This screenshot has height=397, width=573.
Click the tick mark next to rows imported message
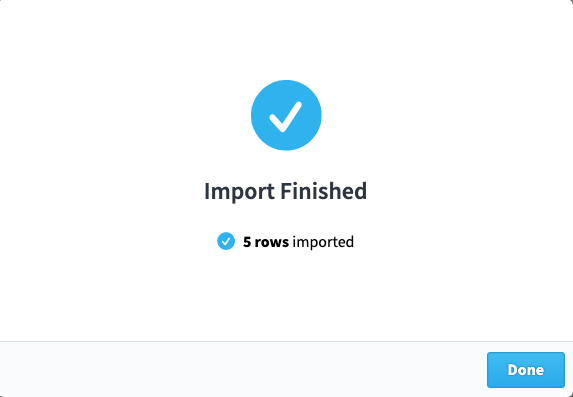click(x=226, y=241)
